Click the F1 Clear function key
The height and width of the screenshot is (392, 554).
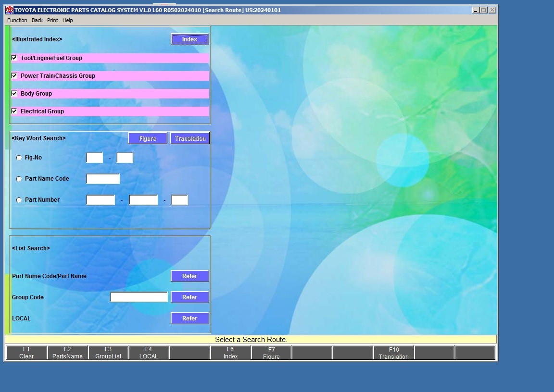pos(26,353)
